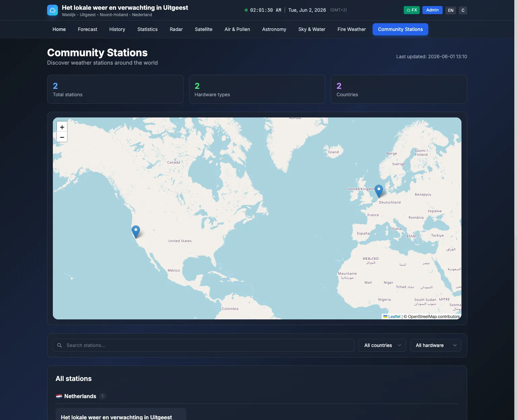The height and width of the screenshot is (420, 517).
Task: Open the Satellite tab
Action: tap(204, 29)
